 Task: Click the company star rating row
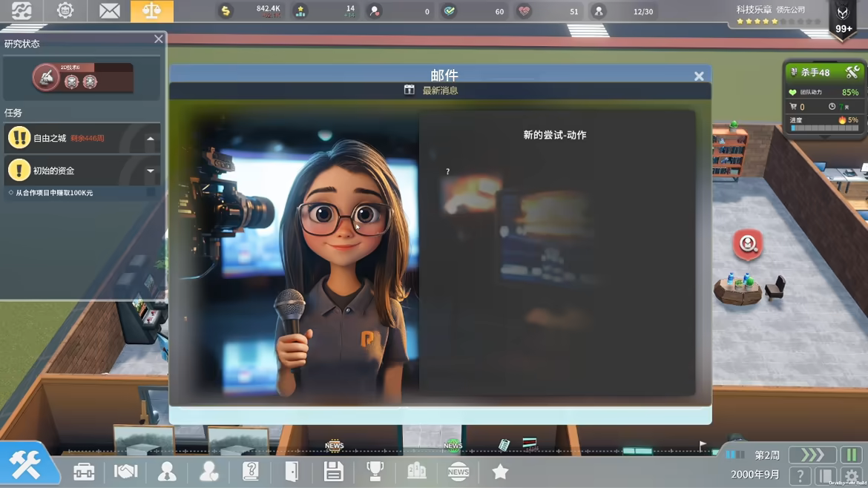click(x=778, y=22)
